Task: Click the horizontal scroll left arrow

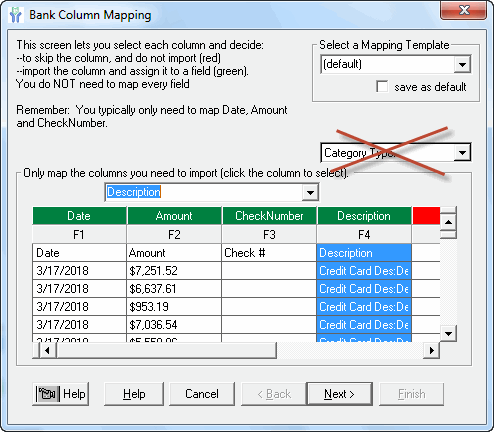Action: (47, 350)
